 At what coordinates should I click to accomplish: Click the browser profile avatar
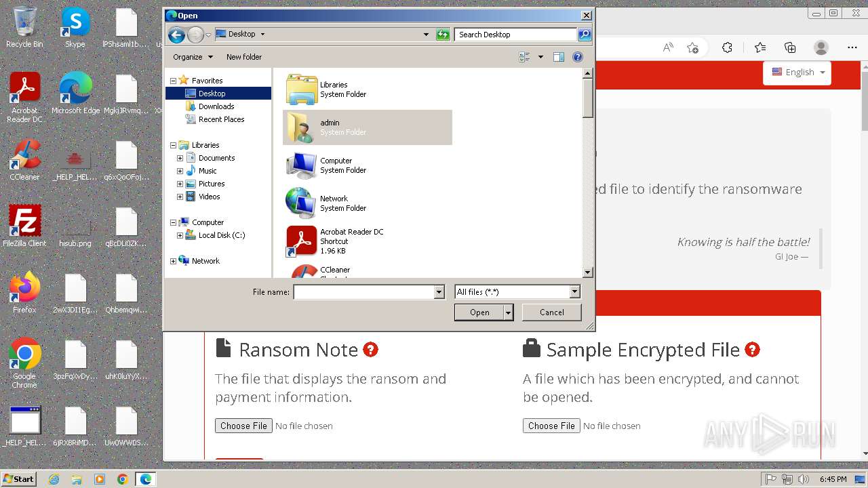tap(821, 47)
